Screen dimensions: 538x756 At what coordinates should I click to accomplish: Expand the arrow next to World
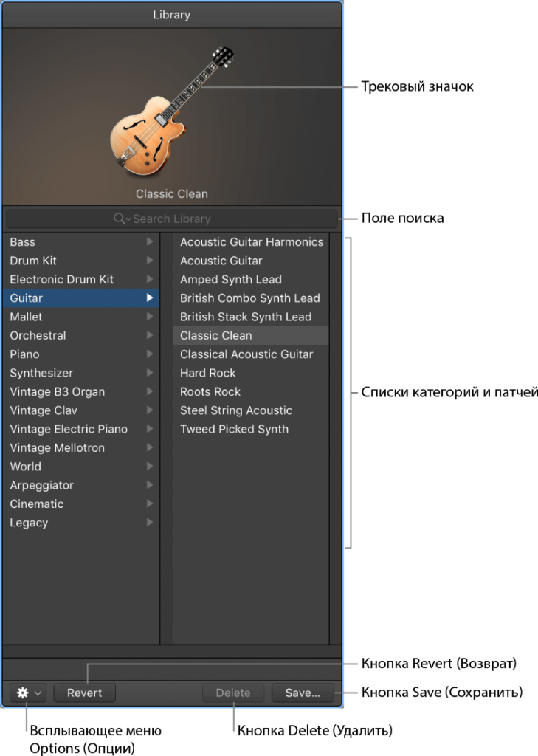(x=150, y=467)
